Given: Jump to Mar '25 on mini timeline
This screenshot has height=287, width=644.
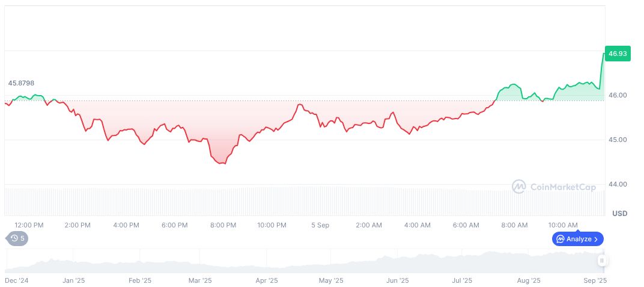Looking at the screenshot, I should pyautogui.click(x=200, y=280).
